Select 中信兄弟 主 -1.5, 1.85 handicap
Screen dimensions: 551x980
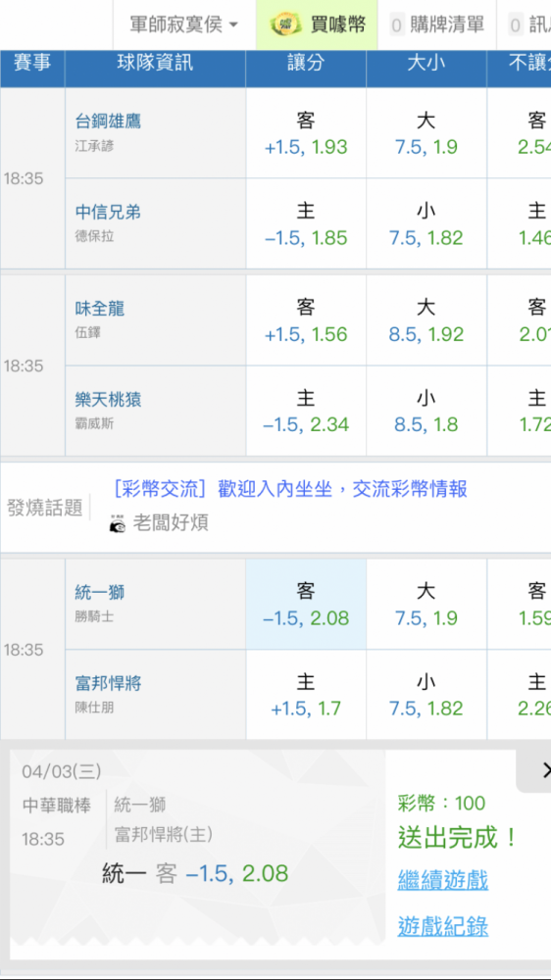[306, 223]
